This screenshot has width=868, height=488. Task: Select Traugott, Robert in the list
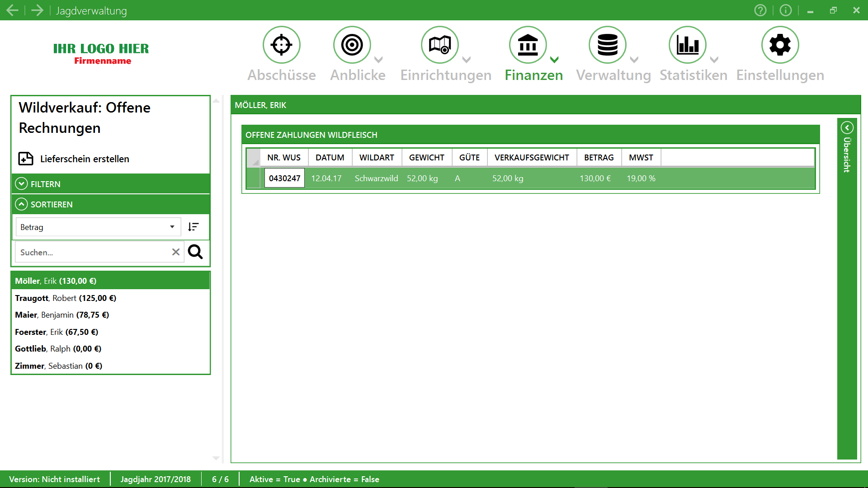coord(66,298)
